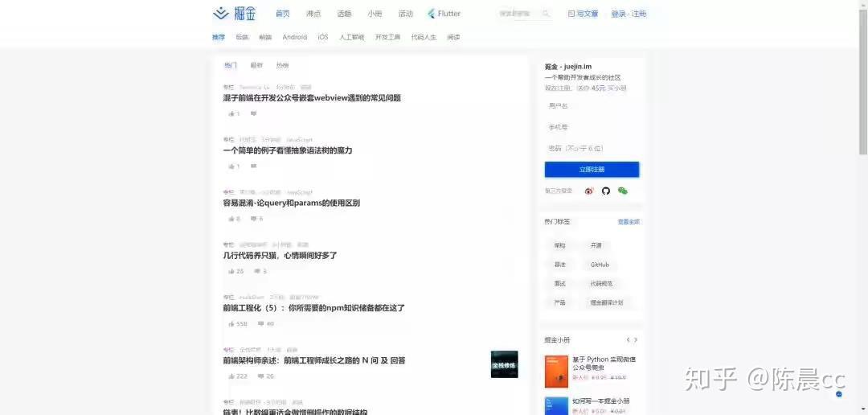Viewport: 868px width, 415px height.
Task: Sign in with Weibo icon
Action: 588,191
